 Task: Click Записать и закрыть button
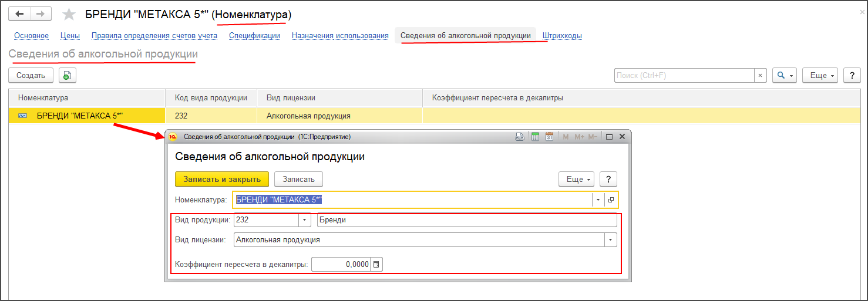click(222, 179)
